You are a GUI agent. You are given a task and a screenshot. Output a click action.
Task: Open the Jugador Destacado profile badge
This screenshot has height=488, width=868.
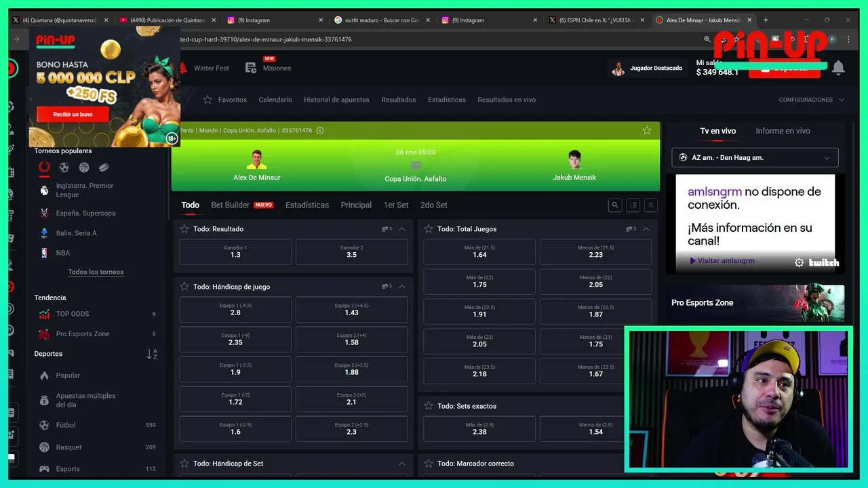pyautogui.click(x=647, y=68)
